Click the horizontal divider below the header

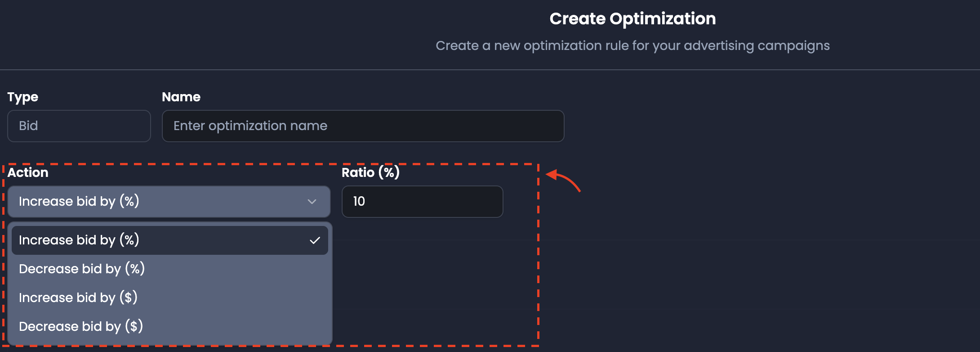490,70
